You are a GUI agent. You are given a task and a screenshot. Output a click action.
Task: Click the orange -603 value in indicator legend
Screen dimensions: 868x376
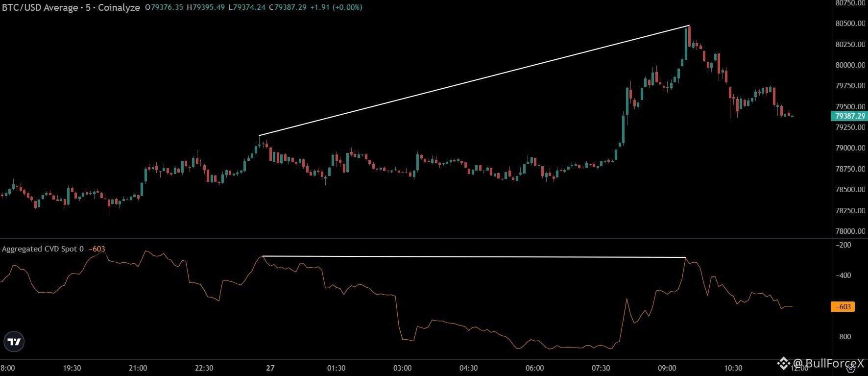(x=96, y=249)
